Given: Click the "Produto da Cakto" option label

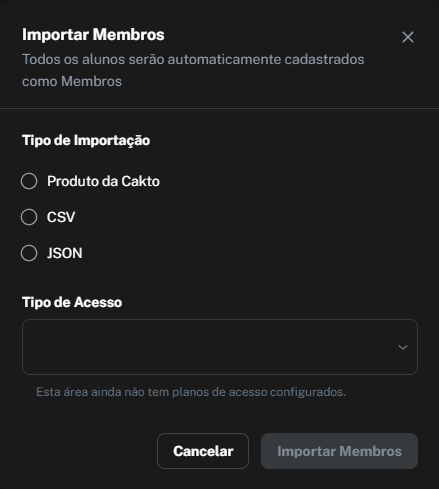Looking at the screenshot, I should click(103, 181).
